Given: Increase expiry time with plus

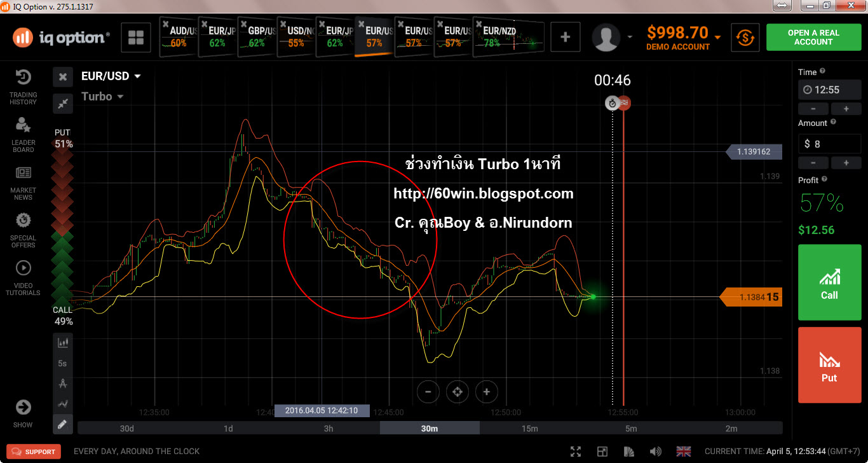Looking at the screenshot, I should pos(846,109).
